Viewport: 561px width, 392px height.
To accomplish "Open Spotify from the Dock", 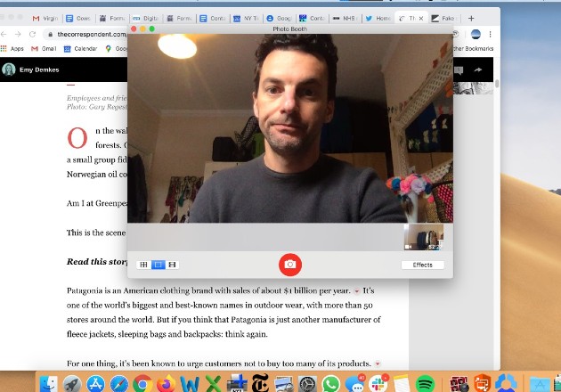I will [x=425, y=384].
